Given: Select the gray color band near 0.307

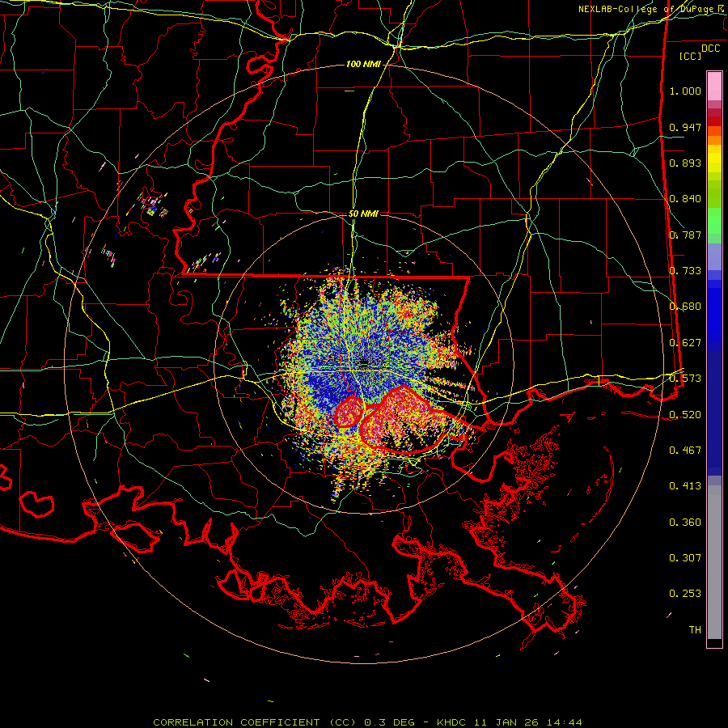Looking at the screenshot, I should (714, 562).
